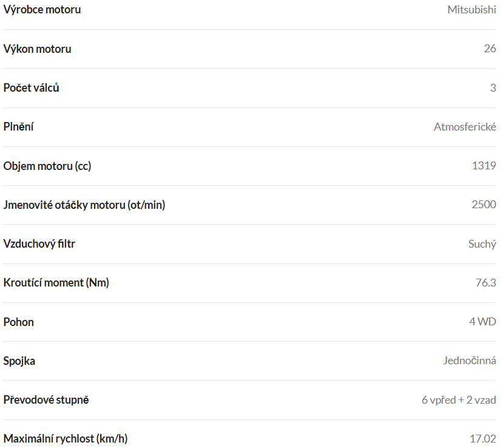Select the Atmosferické value text
503x448 pixels.
point(465,127)
